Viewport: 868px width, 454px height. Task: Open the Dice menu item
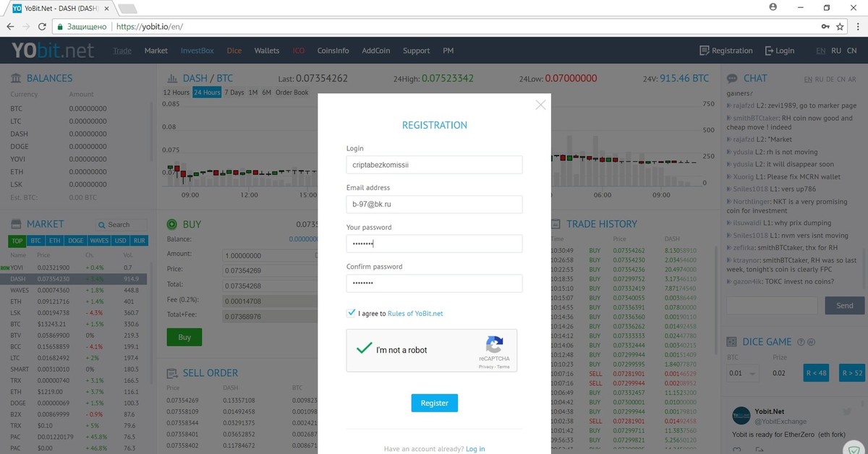click(x=234, y=51)
